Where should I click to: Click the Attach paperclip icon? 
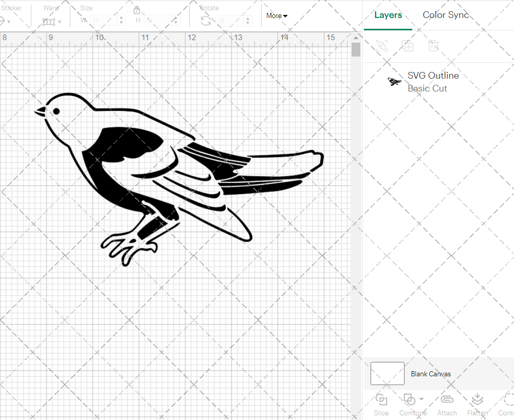coord(447,399)
